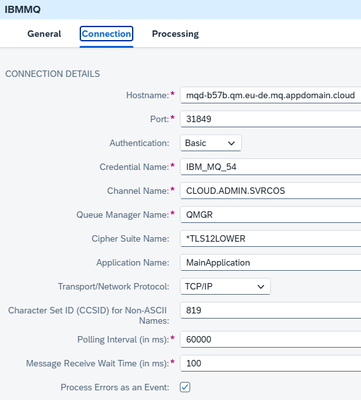Click the Cipher Suite Name label
Screen dimensions: 361x400
coord(130,239)
